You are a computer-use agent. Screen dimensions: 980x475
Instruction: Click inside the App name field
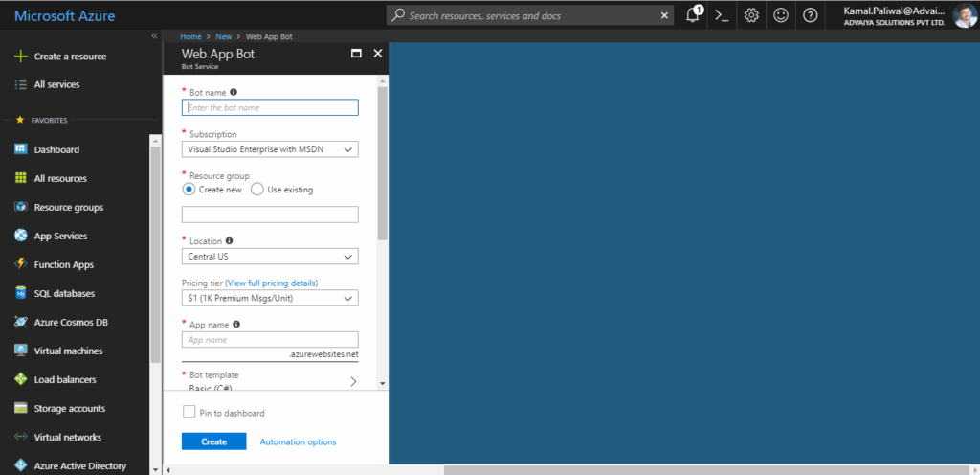coord(270,339)
